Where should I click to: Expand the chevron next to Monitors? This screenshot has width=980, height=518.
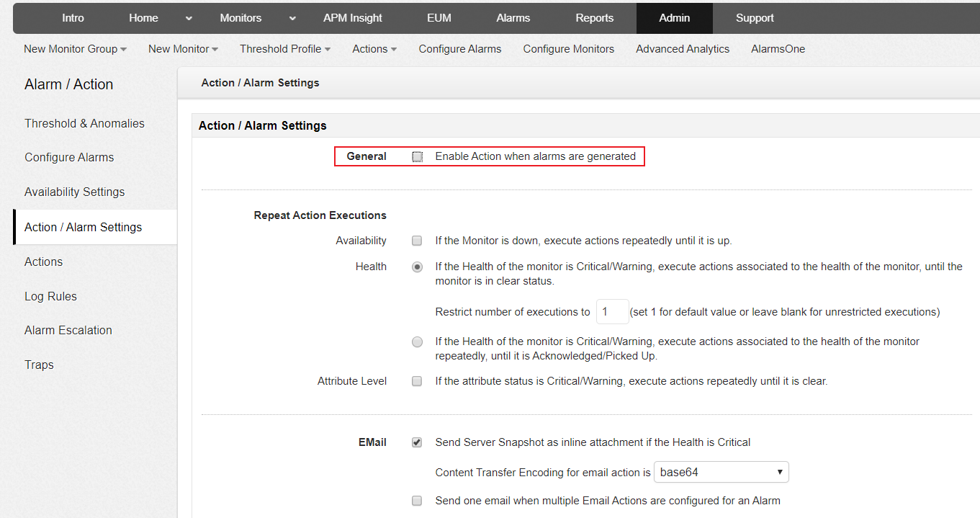292,18
